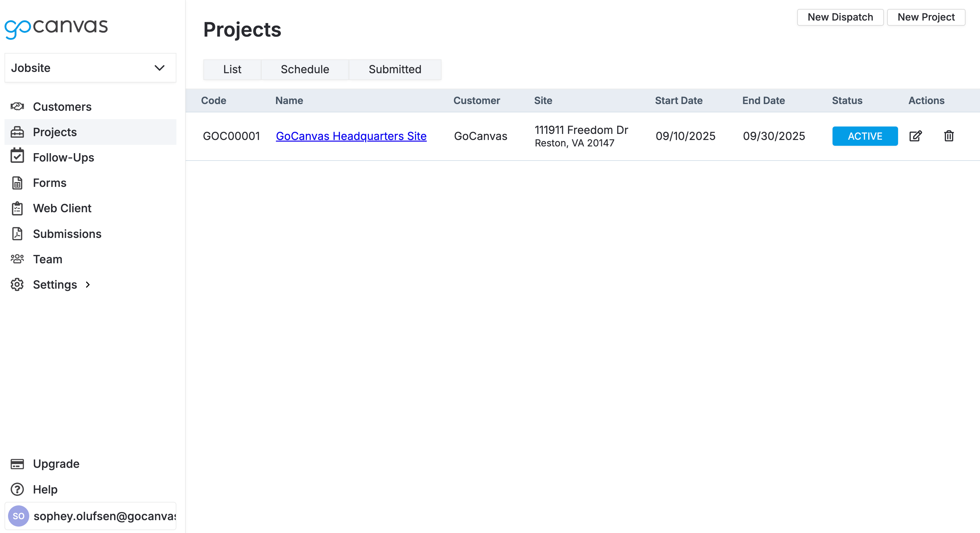Click the 111911 Freedom Dr address

click(581, 130)
